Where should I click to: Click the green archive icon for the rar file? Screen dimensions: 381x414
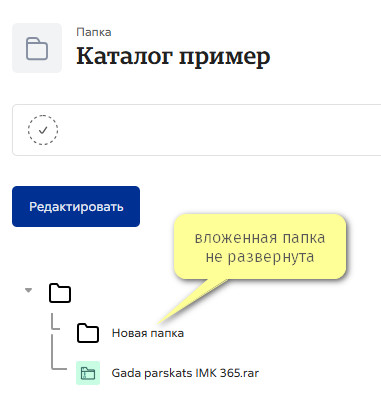click(x=88, y=373)
